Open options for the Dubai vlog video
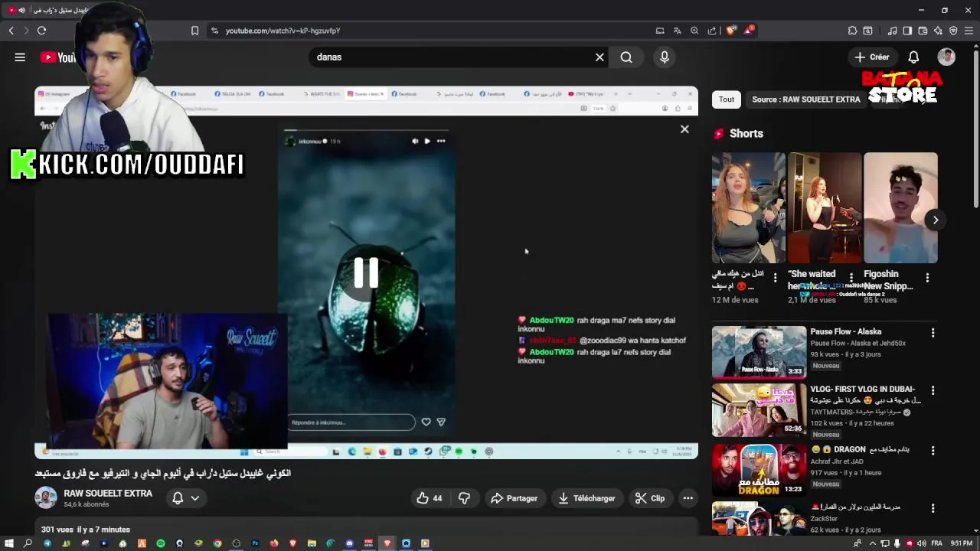This screenshot has height=551, width=980. (933, 390)
